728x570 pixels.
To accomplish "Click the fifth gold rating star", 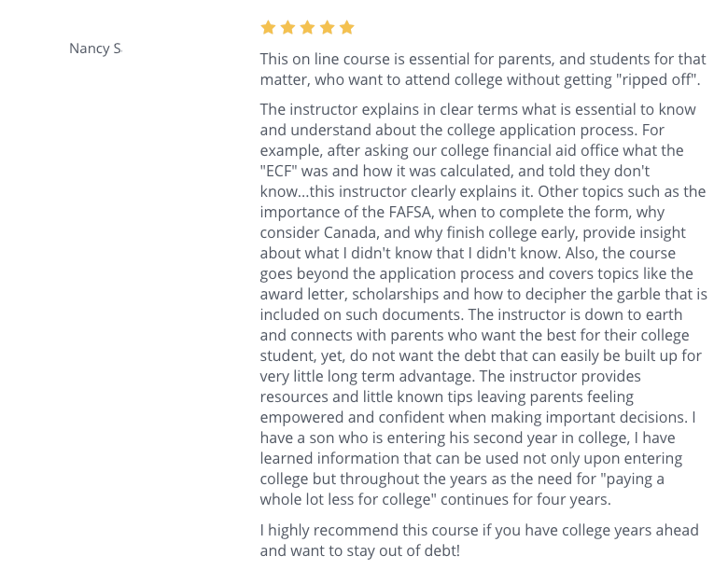I will (x=347, y=27).
